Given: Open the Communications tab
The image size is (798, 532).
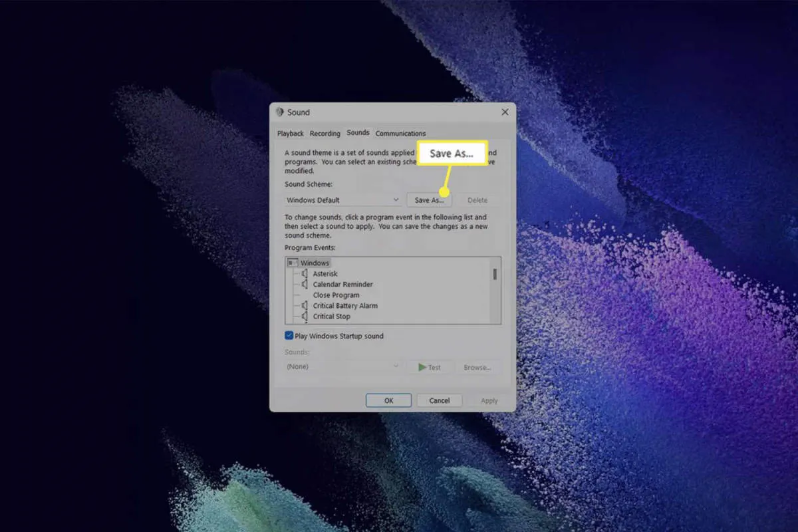Looking at the screenshot, I should click(400, 134).
